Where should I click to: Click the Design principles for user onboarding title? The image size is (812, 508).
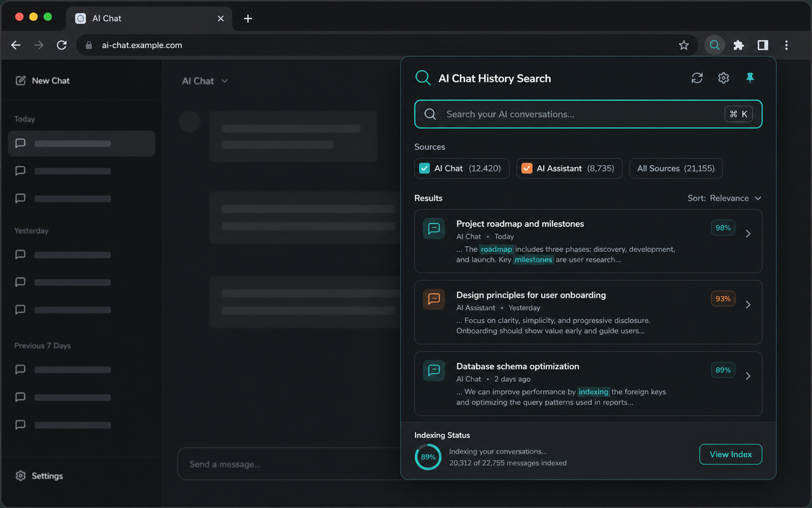point(531,295)
